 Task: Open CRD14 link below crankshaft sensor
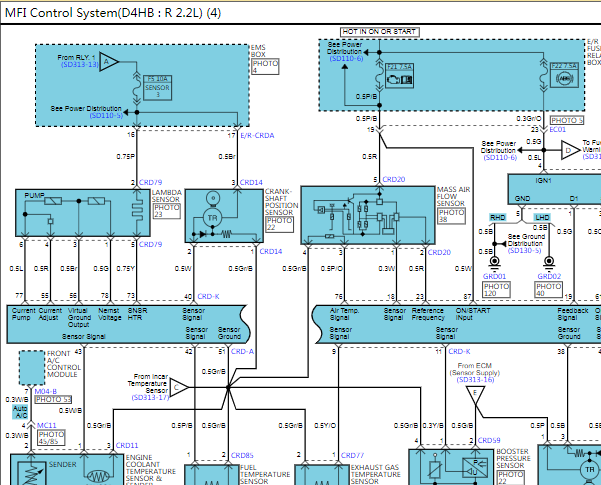(271, 252)
